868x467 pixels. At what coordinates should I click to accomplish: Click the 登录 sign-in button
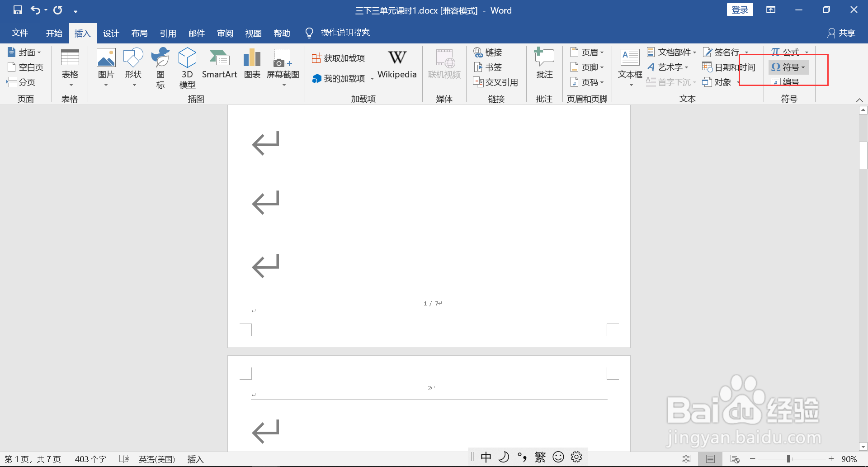(x=740, y=9)
